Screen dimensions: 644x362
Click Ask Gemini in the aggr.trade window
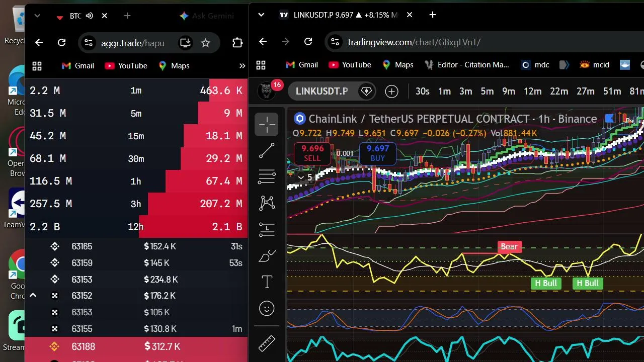[x=207, y=16]
